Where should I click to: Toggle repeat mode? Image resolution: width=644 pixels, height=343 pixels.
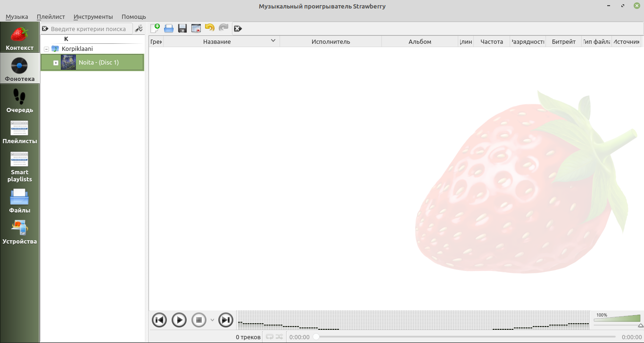270,337
